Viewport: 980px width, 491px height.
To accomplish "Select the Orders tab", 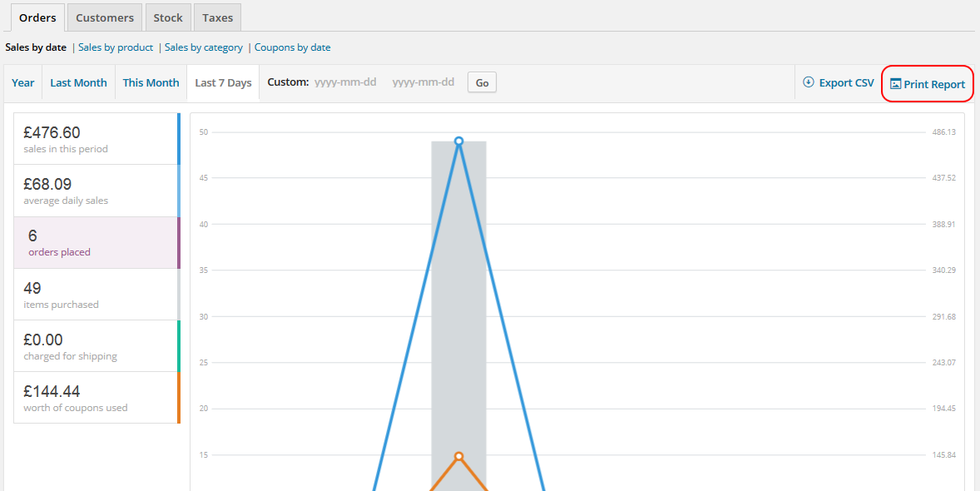I will [x=37, y=17].
